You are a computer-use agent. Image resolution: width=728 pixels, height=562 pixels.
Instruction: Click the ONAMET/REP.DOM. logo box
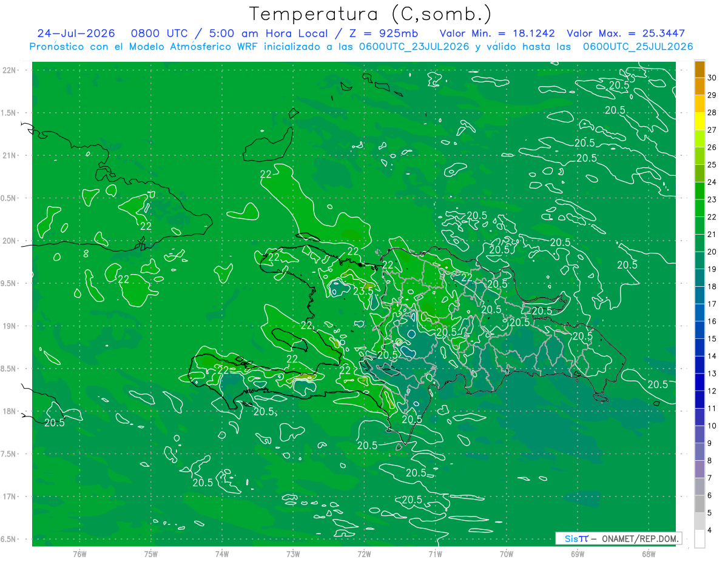click(619, 538)
